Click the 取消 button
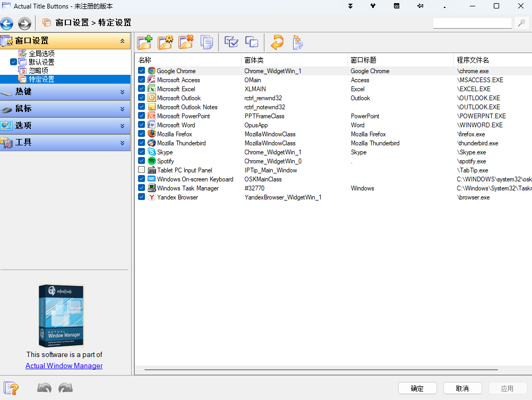 point(462,388)
